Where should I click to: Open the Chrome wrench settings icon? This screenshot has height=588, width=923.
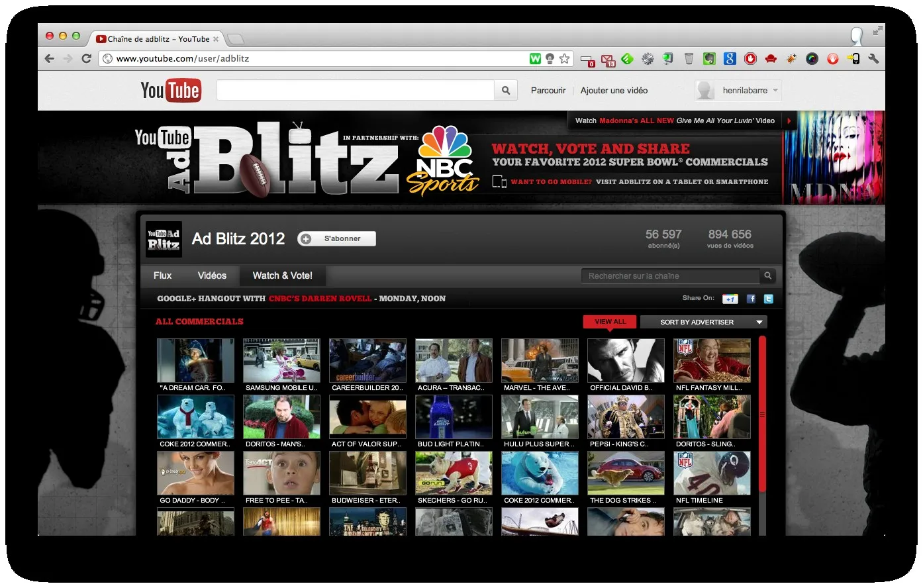pyautogui.click(x=873, y=58)
